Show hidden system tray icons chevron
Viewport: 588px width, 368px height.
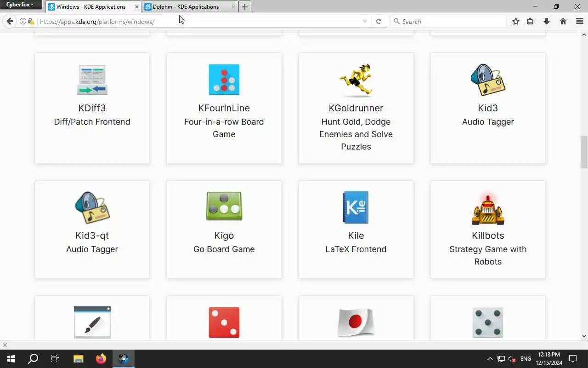tap(490, 359)
